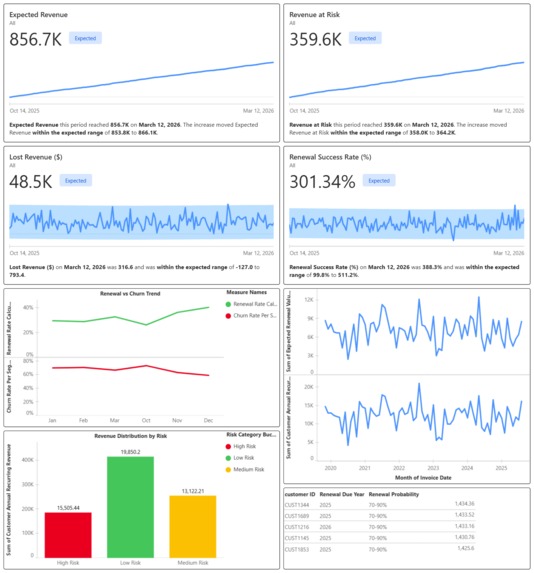The height and width of the screenshot is (573, 534).
Task: Click the green Low Risk bar
Action: (130, 507)
